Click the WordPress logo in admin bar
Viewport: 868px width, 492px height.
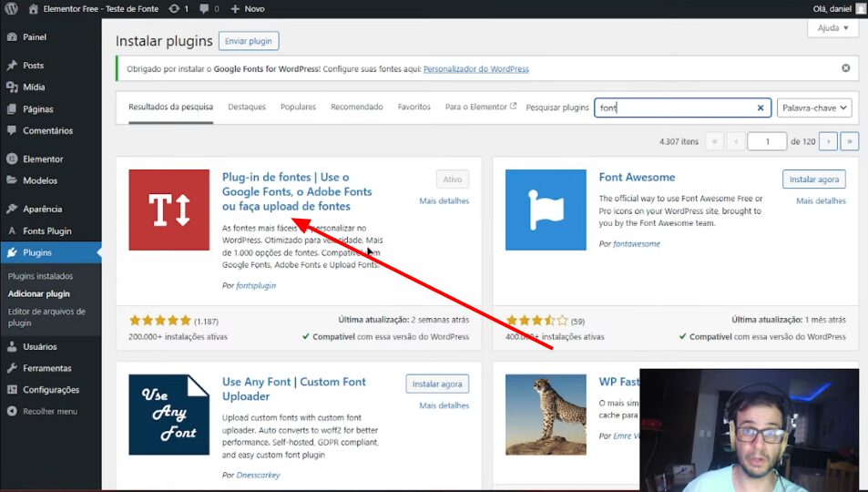click(12, 8)
